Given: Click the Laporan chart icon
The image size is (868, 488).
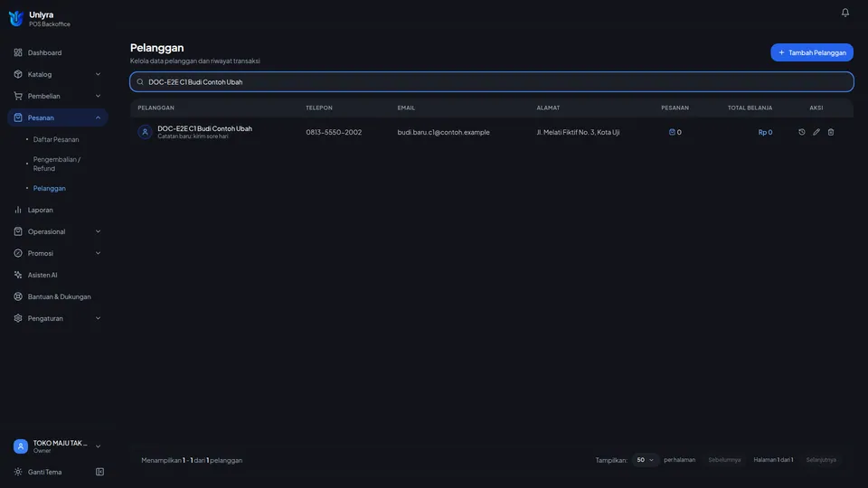Looking at the screenshot, I should click(x=18, y=210).
